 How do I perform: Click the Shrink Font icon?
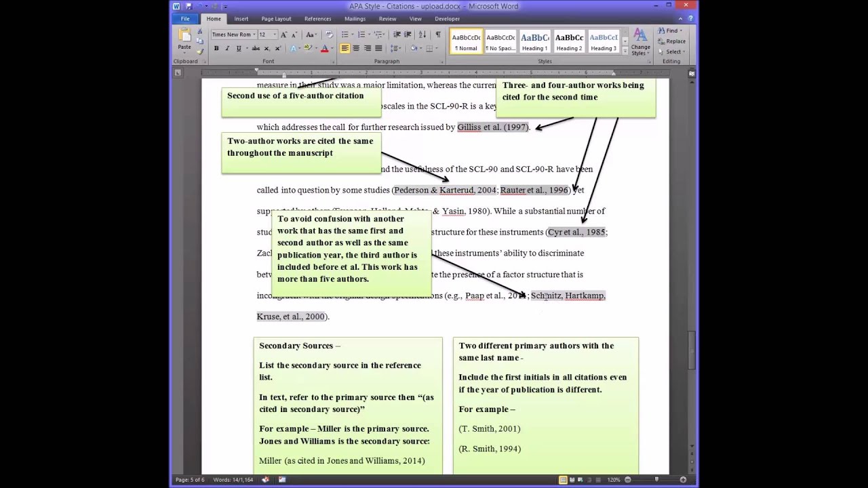coord(294,35)
